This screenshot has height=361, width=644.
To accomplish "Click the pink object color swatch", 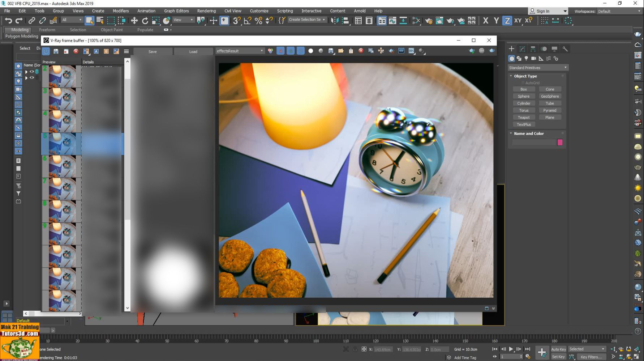I will coord(560,142).
